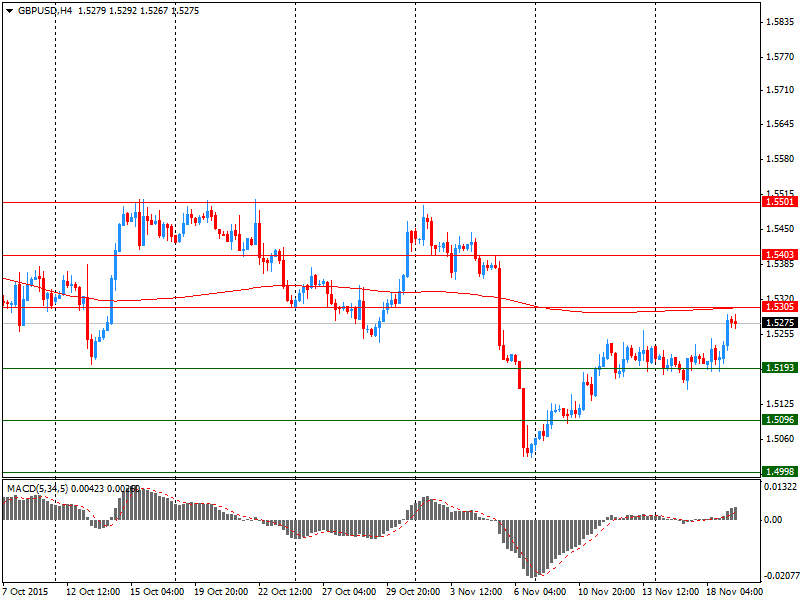Click the 10 Nov 20:00 time label
This screenshot has width=800, height=600.
coord(606,592)
